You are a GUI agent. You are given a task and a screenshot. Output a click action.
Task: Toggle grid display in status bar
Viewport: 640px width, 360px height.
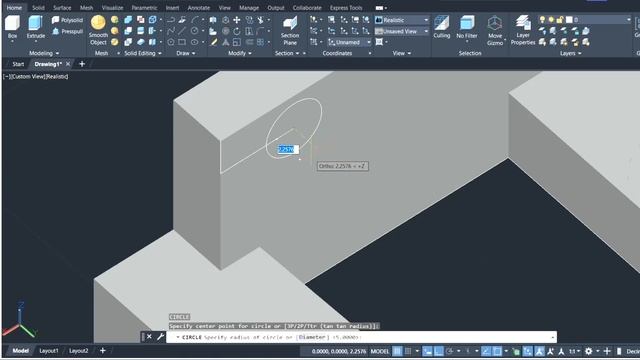click(397, 351)
